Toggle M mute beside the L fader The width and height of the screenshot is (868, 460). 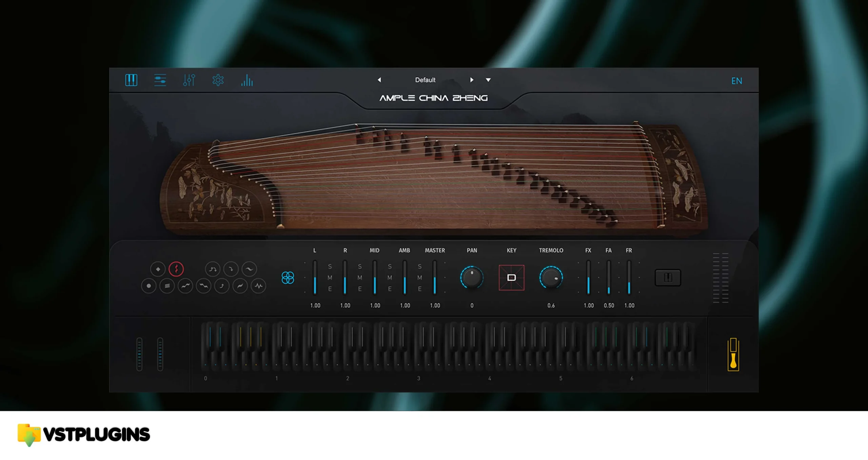tap(330, 278)
